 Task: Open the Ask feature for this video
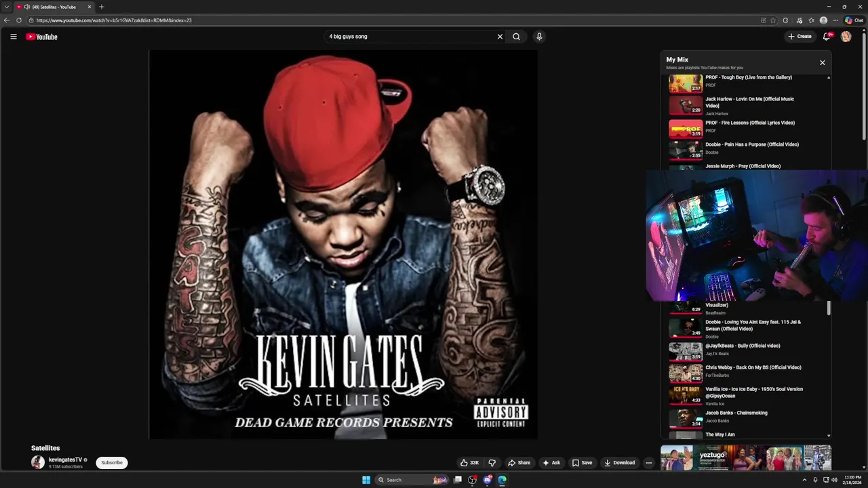pyautogui.click(x=551, y=463)
